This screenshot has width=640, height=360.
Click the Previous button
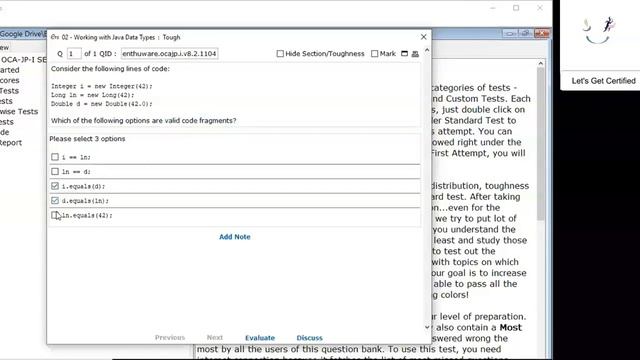(x=170, y=338)
